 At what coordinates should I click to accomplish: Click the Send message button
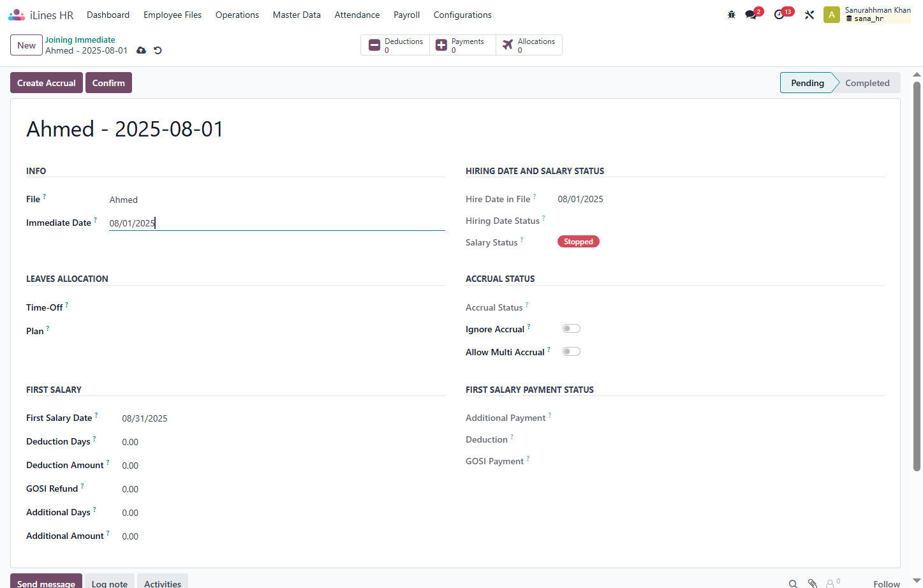[x=46, y=581]
